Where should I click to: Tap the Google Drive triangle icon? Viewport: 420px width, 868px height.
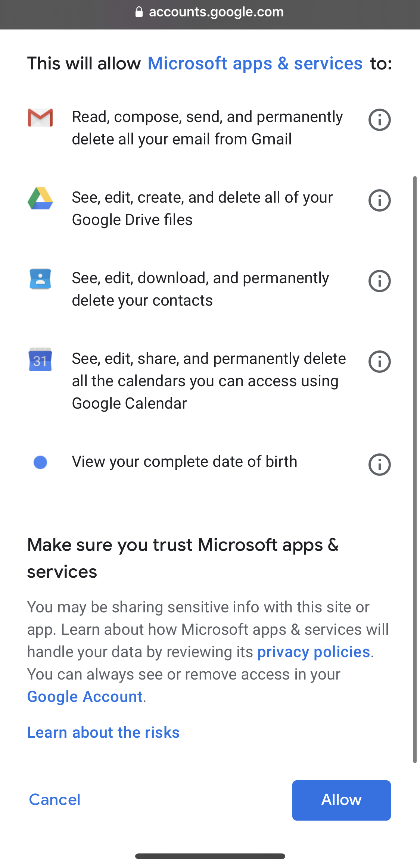pyautogui.click(x=40, y=199)
